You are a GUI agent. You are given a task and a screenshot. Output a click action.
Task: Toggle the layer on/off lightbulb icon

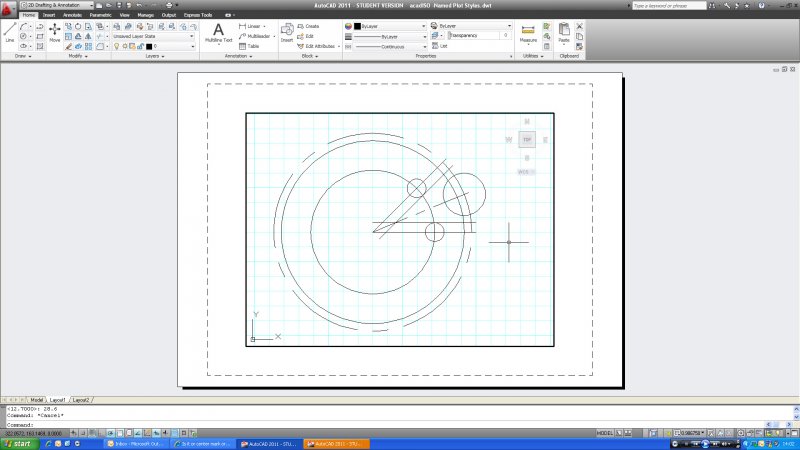[x=117, y=46]
